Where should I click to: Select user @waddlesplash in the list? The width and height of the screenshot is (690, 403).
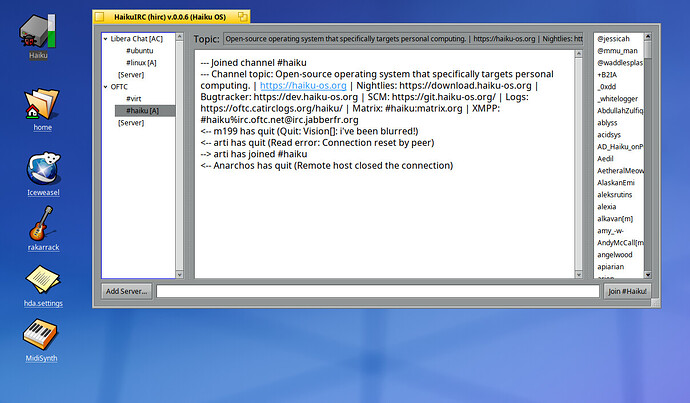pos(619,62)
